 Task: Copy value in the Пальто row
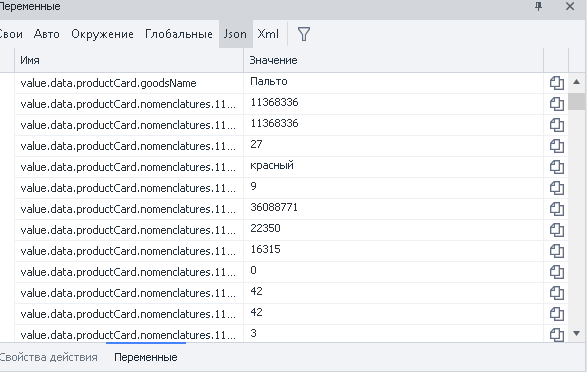click(x=556, y=83)
